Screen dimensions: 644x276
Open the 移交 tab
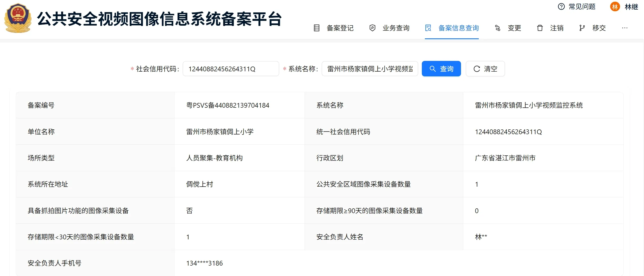[x=593, y=28]
